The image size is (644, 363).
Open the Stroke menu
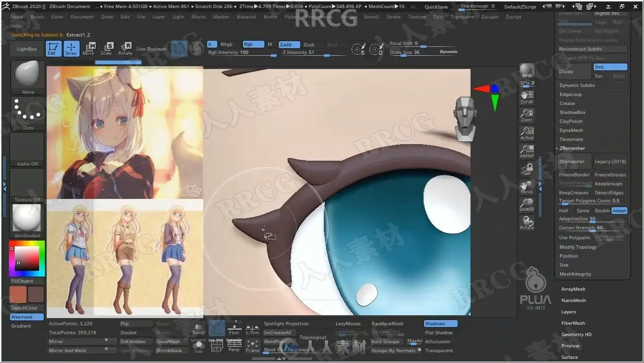click(393, 17)
